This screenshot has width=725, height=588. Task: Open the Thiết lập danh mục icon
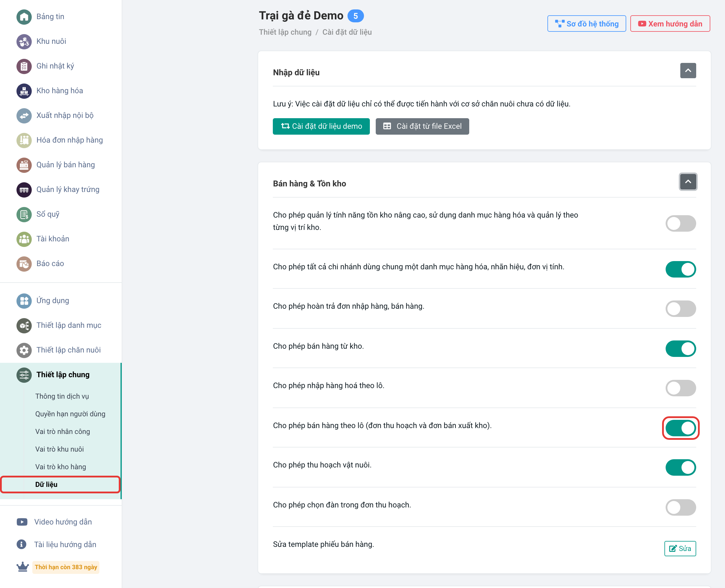coord(24,325)
